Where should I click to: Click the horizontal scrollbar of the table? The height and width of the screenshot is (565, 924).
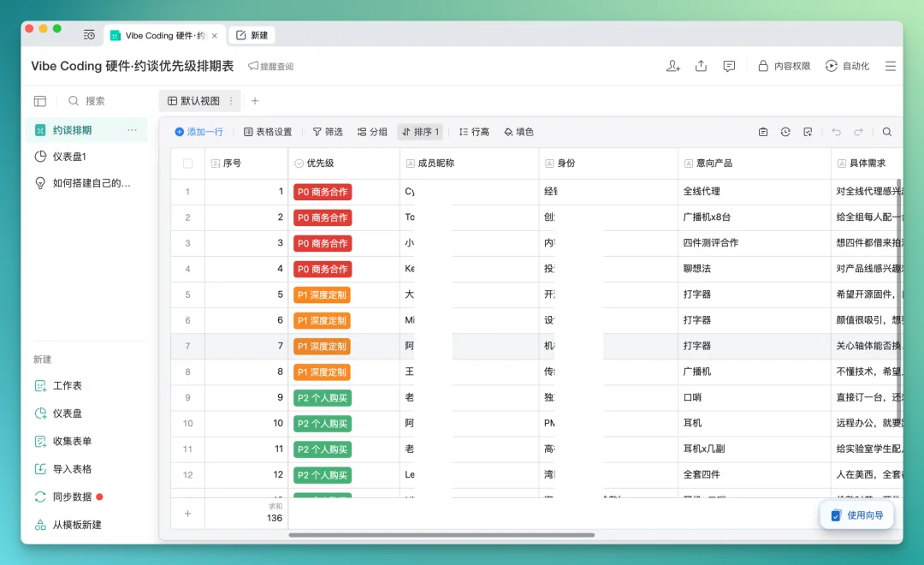tap(441, 535)
